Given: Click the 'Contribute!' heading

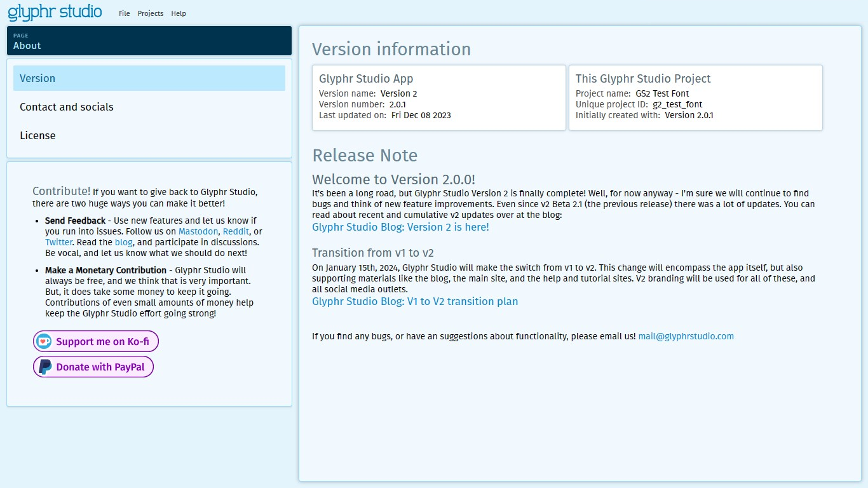Looking at the screenshot, I should coord(62,191).
